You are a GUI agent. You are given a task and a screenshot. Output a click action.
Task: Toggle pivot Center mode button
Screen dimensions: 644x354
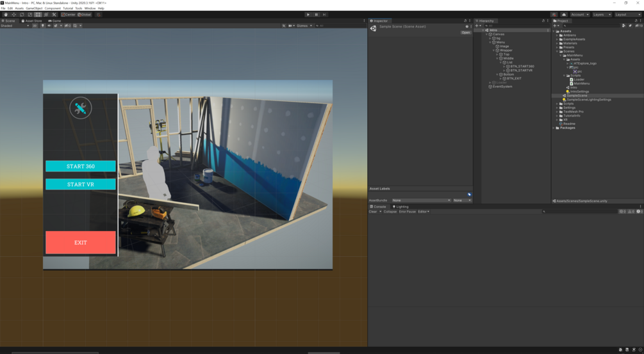[68, 14]
